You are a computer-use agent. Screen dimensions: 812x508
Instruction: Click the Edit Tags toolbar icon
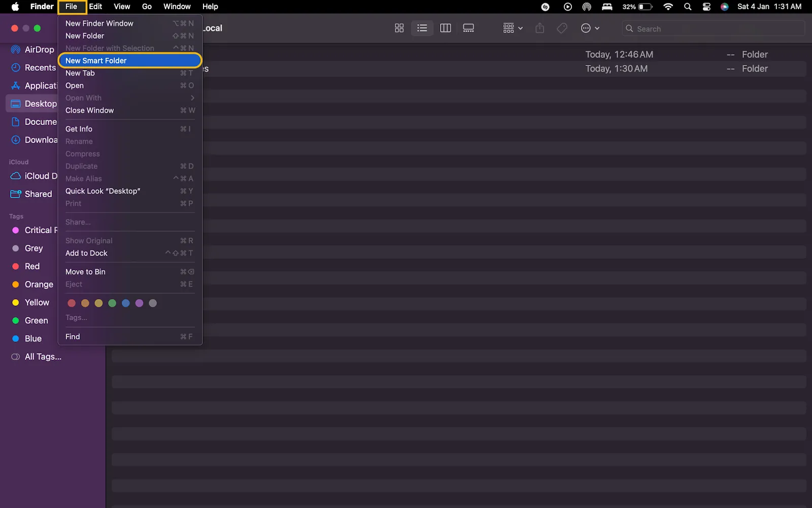[562, 28]
